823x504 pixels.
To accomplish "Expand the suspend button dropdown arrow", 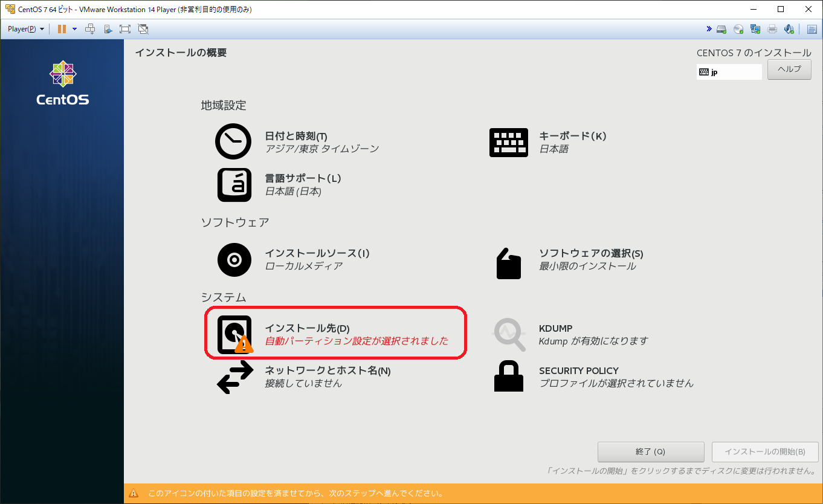I will (74, 28).
